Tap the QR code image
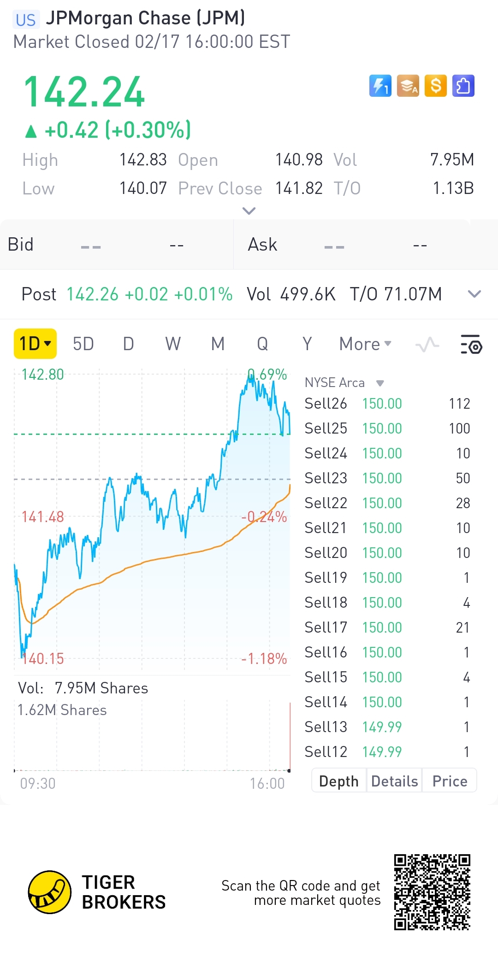This screenshot has height=980, width=498. point(432,892)
